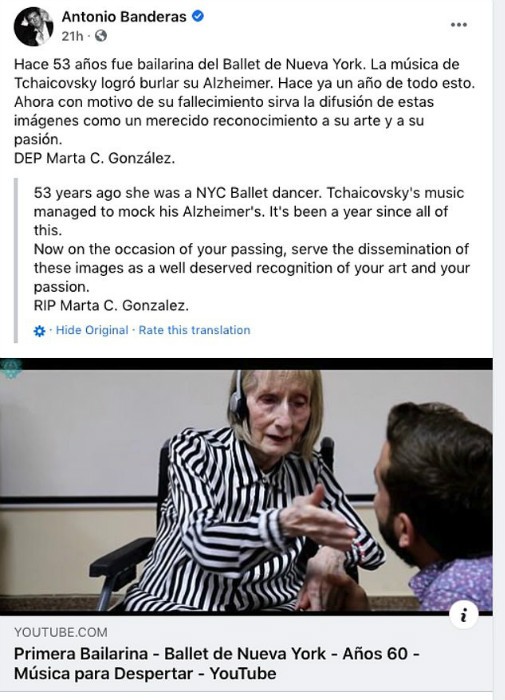Click the RIP Marta C. Gonzalez line
Screen dimensions: 505x700
pyautogui.click(x=111, y=306)
